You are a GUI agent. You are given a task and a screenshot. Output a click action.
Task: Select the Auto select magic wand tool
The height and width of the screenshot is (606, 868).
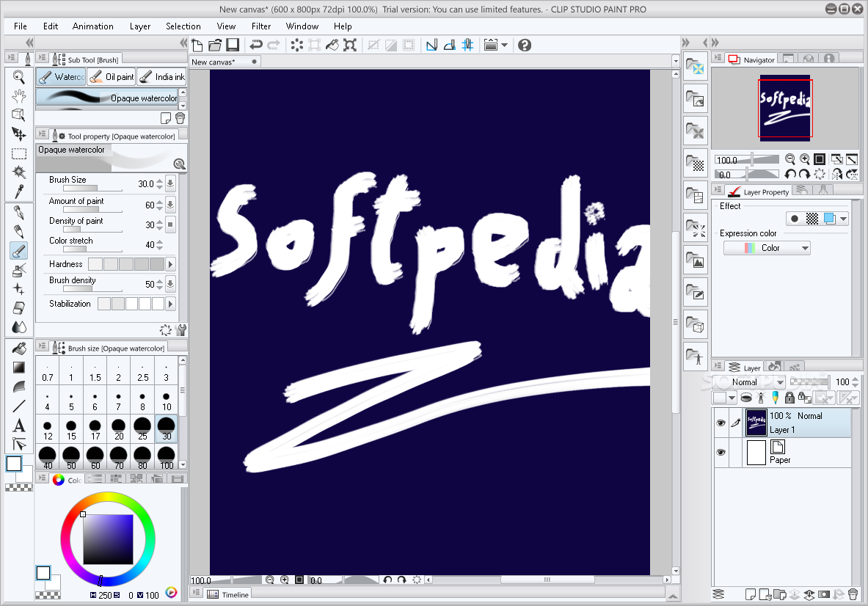click(19, 172)
